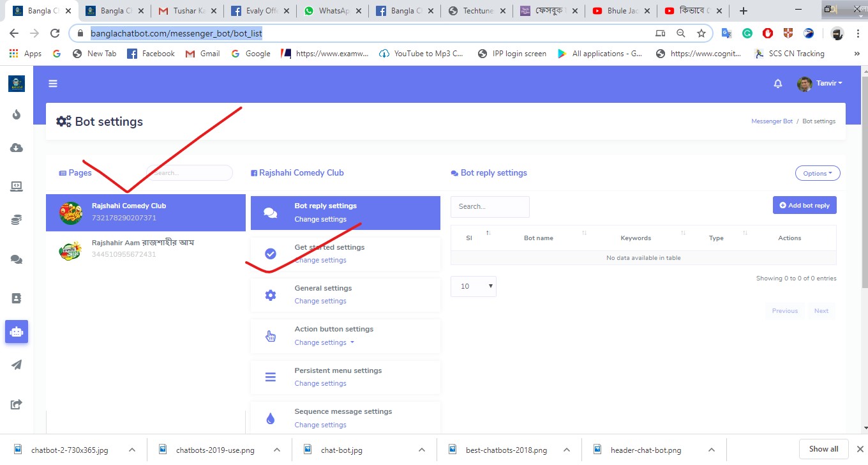Reload the page with the browser refresh icon
Viewport: 868px width, 465px height.
click(x=55, y=33)
